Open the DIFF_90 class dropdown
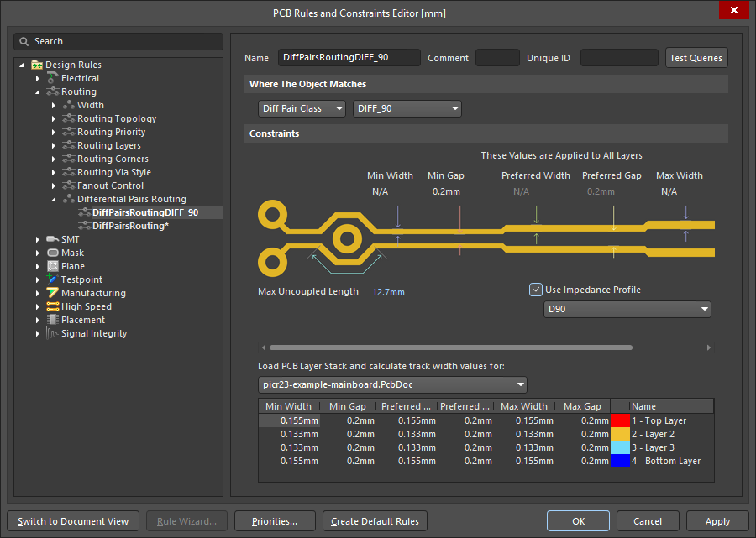Screen dimensions: 756x538 coord(407,108)
